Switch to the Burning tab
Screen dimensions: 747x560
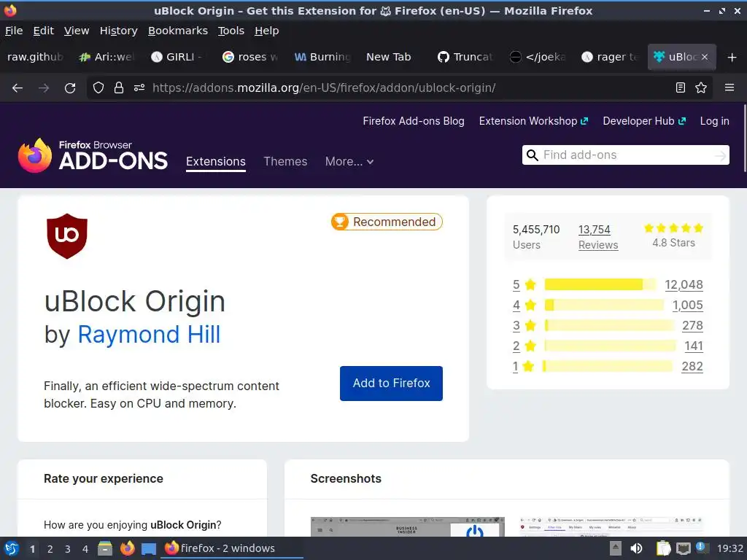[x=322, y=57]
